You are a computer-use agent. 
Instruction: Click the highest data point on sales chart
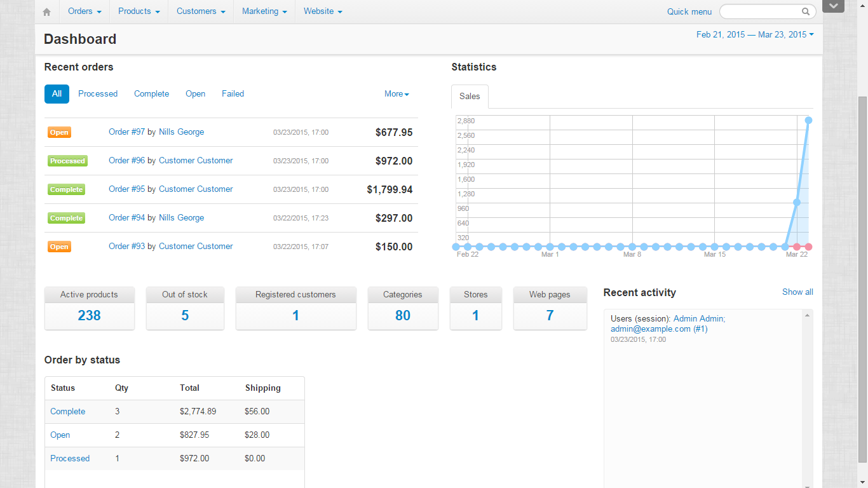808,120
